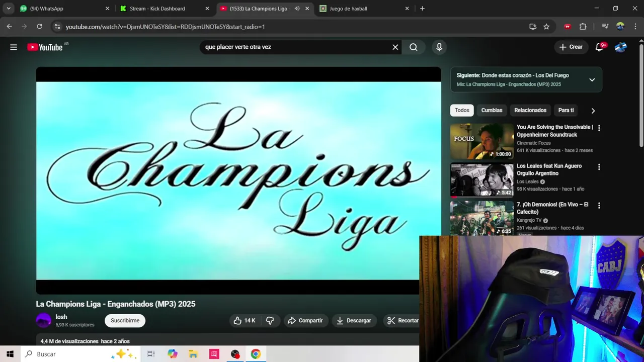This screenshot has height=362, width=644.
Task: Open the YouTube hamburger guide menu
Action: [14, 47]
